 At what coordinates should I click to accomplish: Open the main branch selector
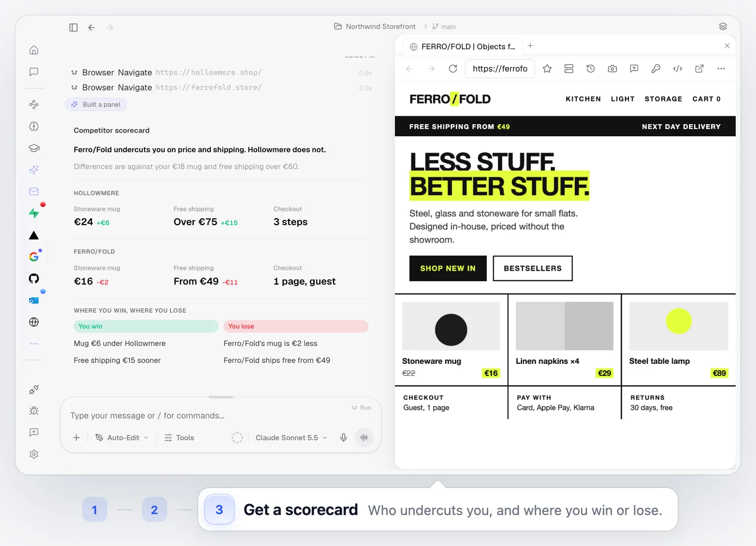[444, 27]
